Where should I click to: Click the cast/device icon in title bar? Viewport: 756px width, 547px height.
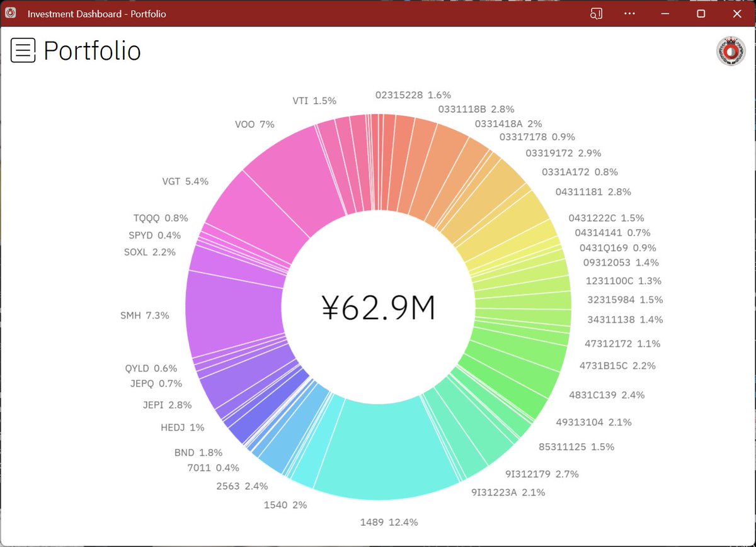point(596,14)
